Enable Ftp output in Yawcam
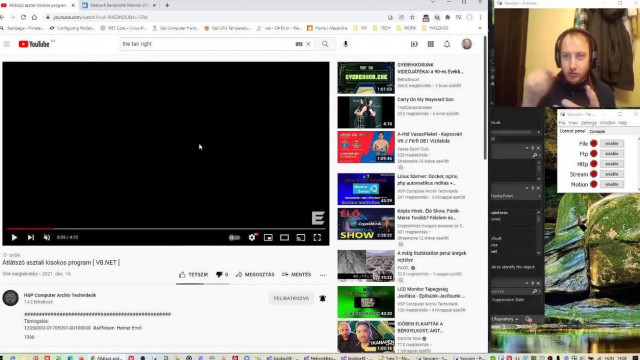The height and width of the screenshot is (360, 640). click(x=611, y=153)
